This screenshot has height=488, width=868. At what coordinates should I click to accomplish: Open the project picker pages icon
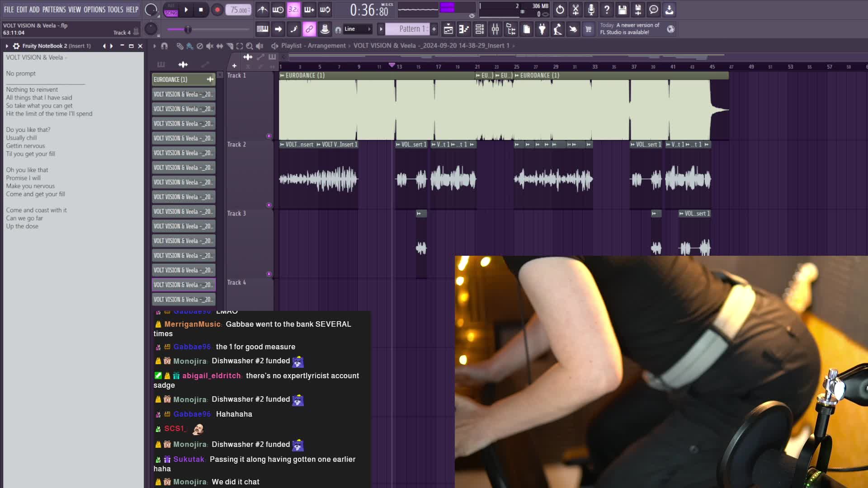527,29
